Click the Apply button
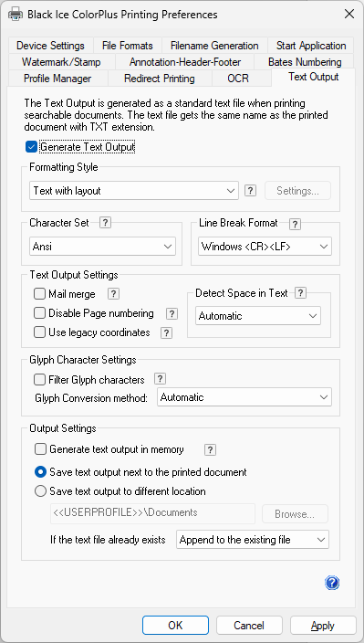The height and width of the screenshot is (643, 364). (323, 626)
